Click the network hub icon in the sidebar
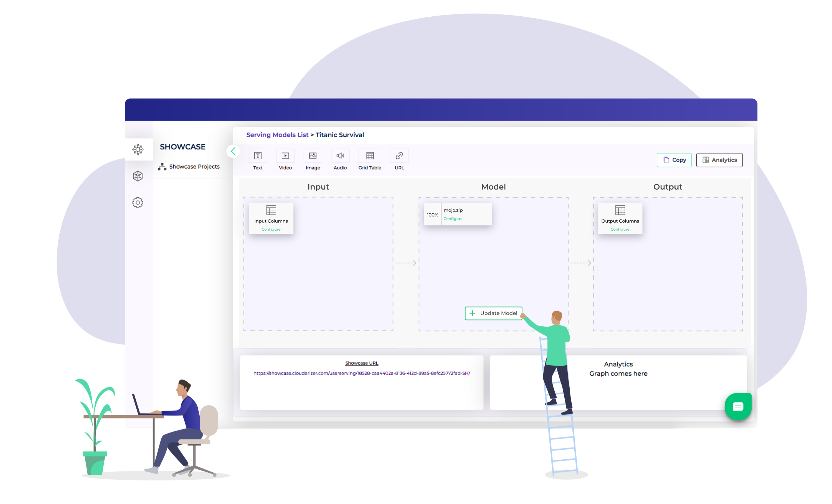 tap(138, 149)
